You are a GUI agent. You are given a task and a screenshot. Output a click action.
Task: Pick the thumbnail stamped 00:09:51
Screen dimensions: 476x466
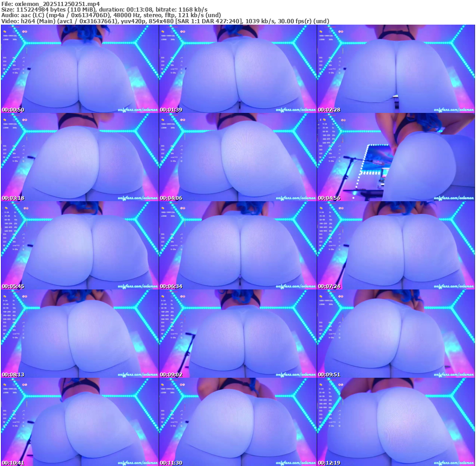click(396, 334)
